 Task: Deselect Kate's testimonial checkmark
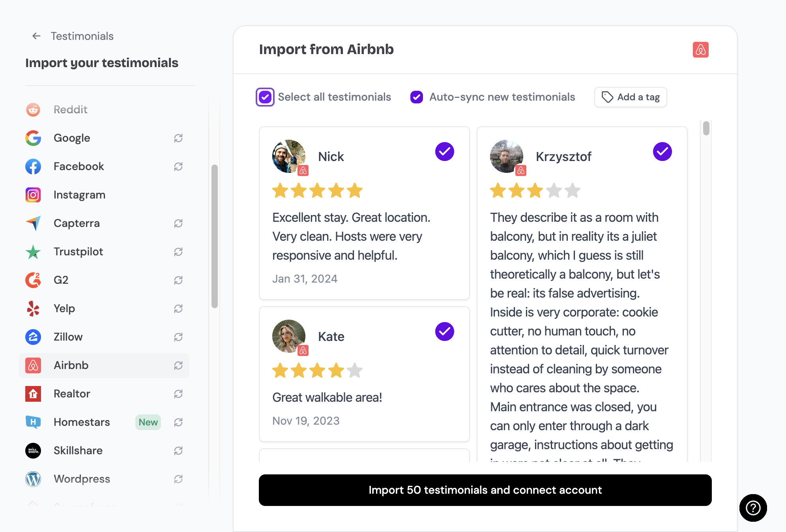pos(445,332)
